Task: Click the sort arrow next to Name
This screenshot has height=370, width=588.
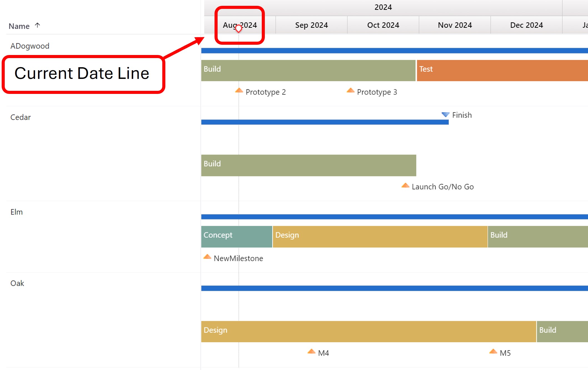Action: click(x=38, y=25)
